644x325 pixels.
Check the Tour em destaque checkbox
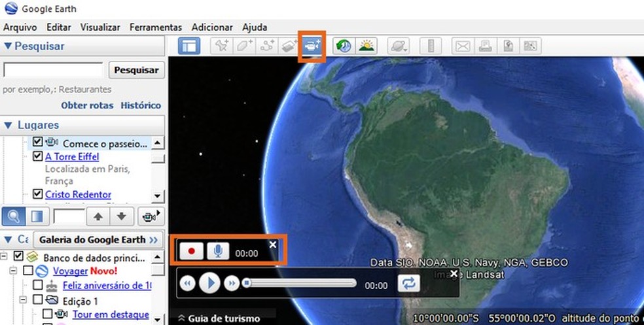click(48, 313)
